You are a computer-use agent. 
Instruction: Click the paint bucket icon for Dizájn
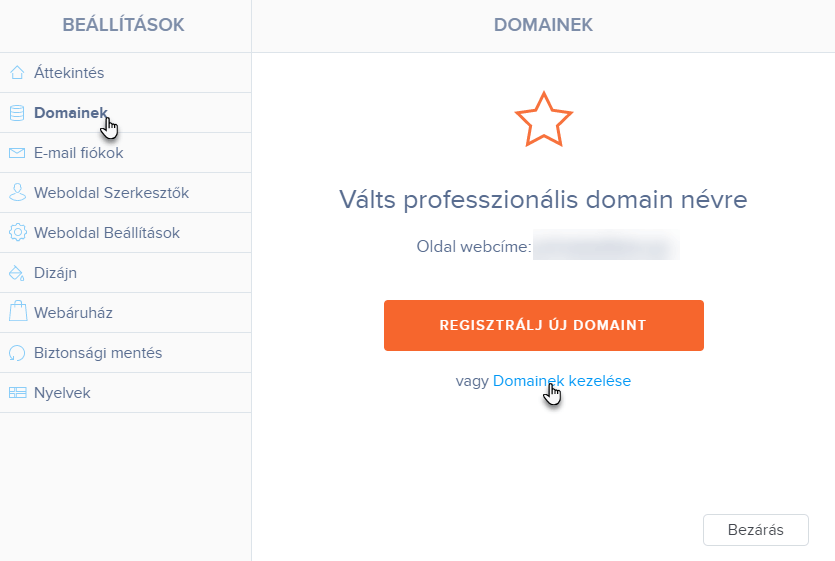tap(17, 273)
